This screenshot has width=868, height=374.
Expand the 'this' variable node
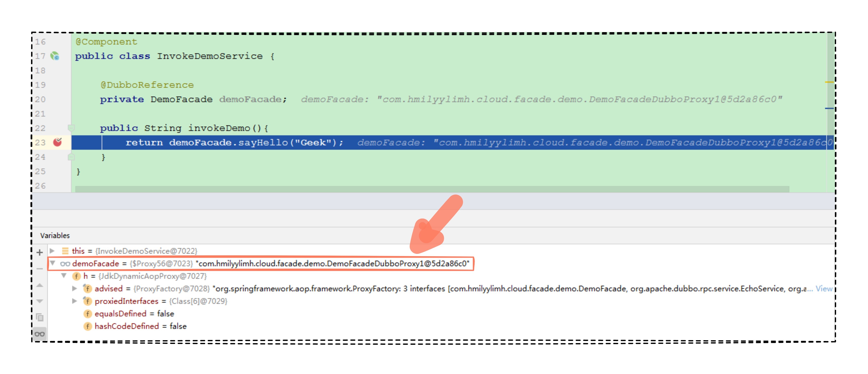pyautogui.click(x=52, y=251)
